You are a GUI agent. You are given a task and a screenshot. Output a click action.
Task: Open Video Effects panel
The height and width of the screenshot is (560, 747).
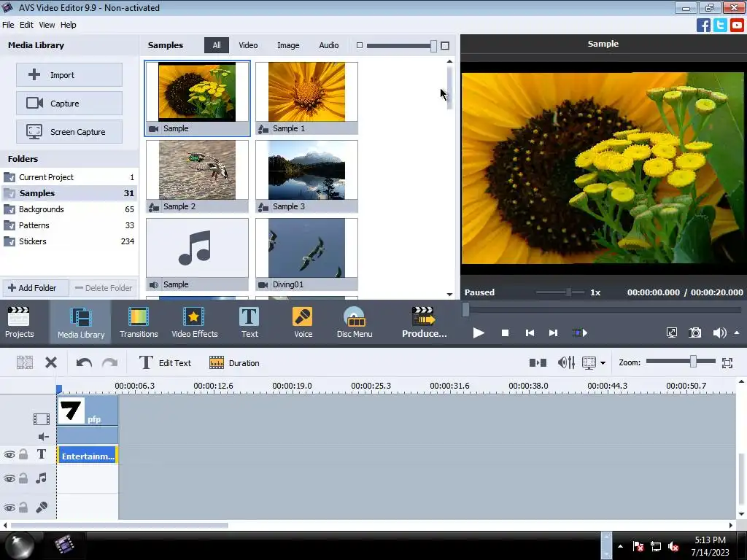click(x=194, y=322)
